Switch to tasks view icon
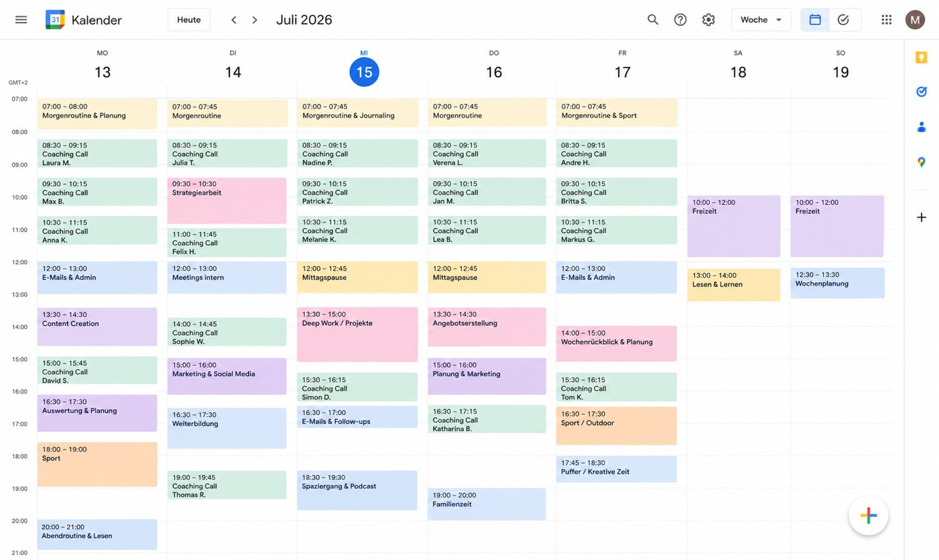The width and height of the screenshot is (939, 560). click(843, 19)
